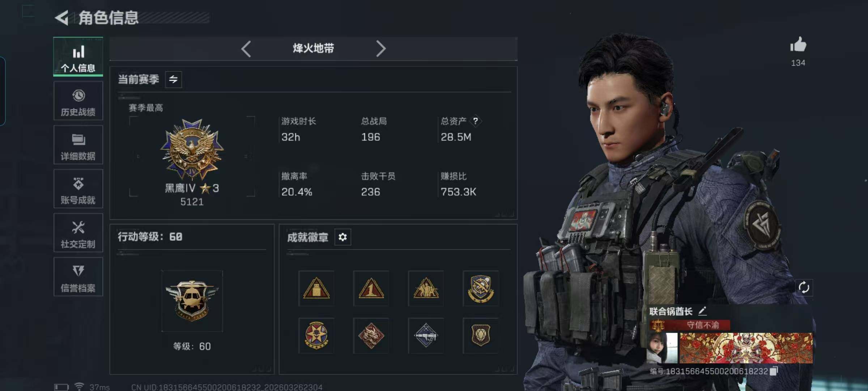Switch to the next mode with the right chevron
This screenshot has width=868, height=391.
click(381, 49)
